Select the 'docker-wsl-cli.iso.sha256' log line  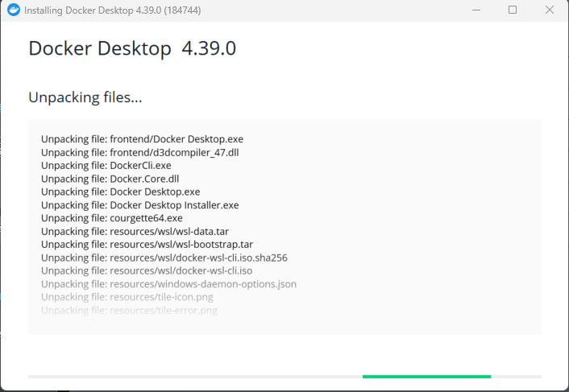pyautogui.click(x=164, y=258)
